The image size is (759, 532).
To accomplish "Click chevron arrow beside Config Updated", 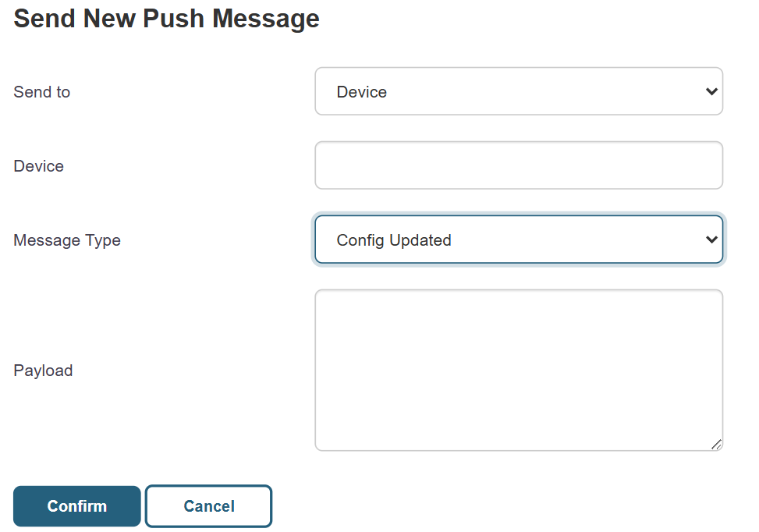I will pyautogui.click(x=711, y=239).
